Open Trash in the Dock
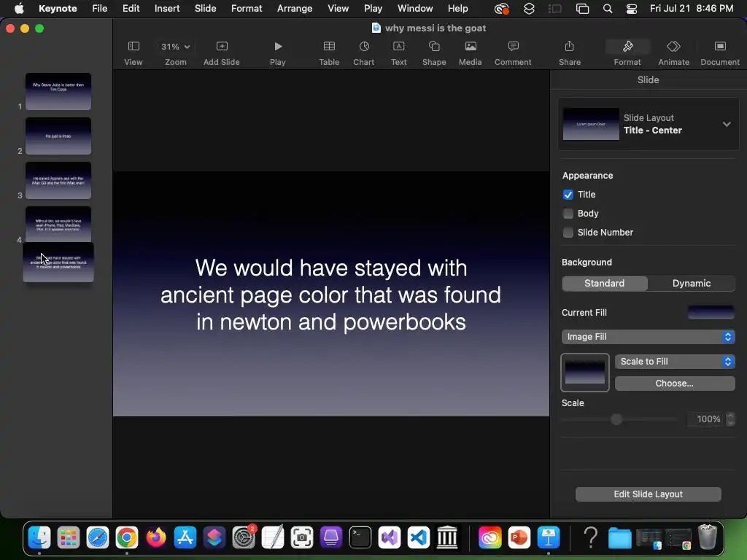 (x=708, y=537)
